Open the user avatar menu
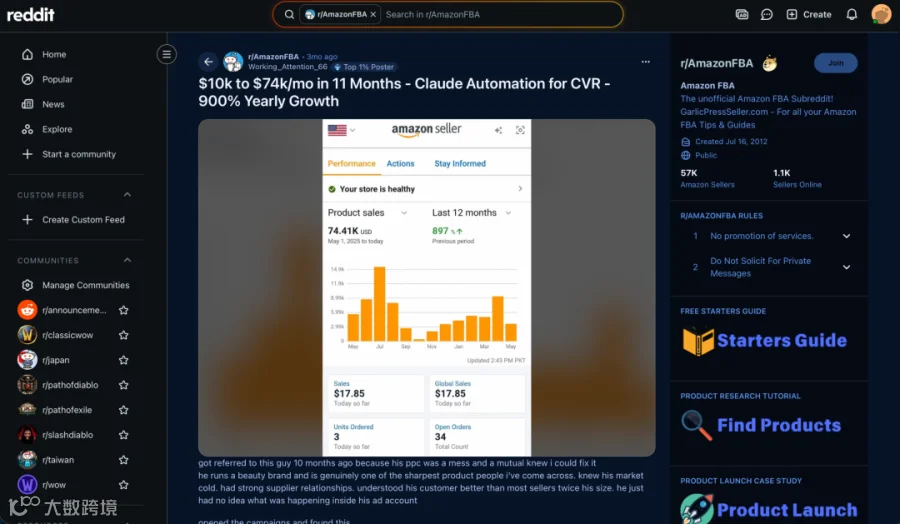This screenshot has height=524, width=900. [x=881, y=14]
